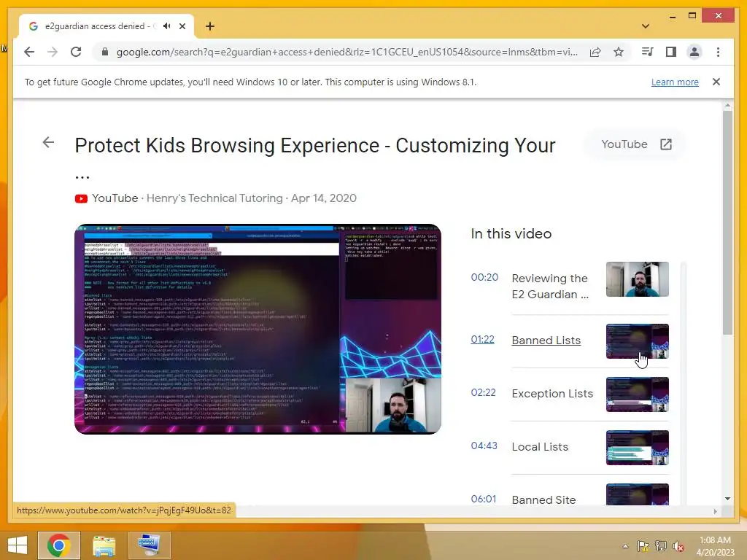Open the Action Center flag icon

(643, 546)
